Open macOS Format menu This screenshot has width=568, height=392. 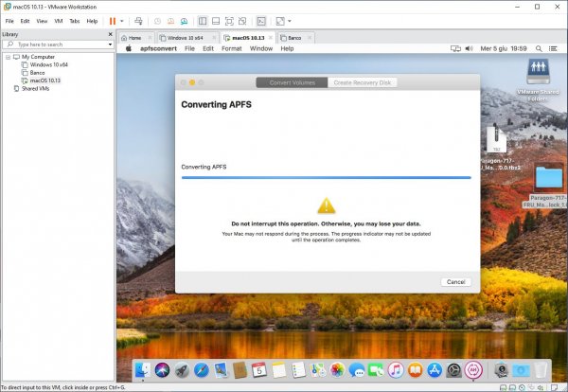pyautogui.click(x=232, y=48)
